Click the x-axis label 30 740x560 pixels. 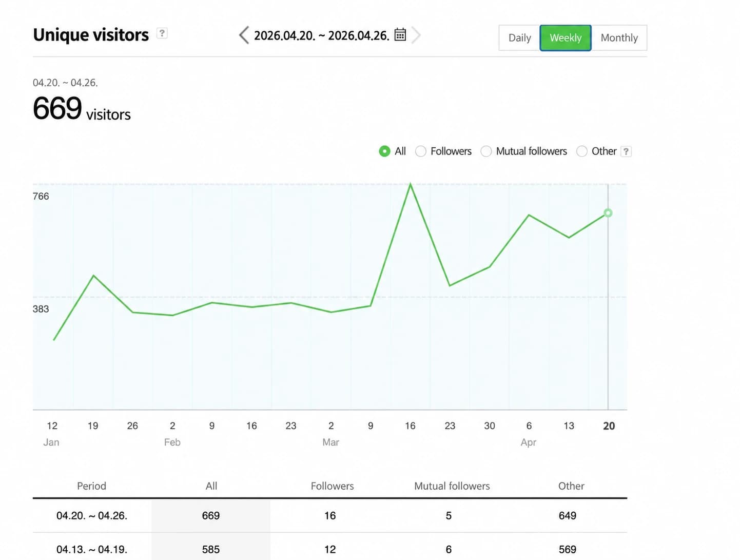(490, 426)
